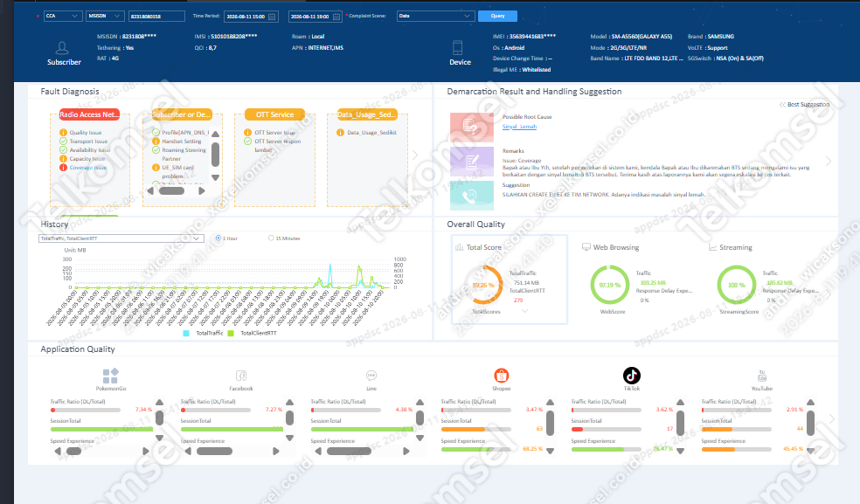Viewport: 860px width, 504px height.
Task: Go to next Application Quality apps arrow
Action: pos(831,418)
